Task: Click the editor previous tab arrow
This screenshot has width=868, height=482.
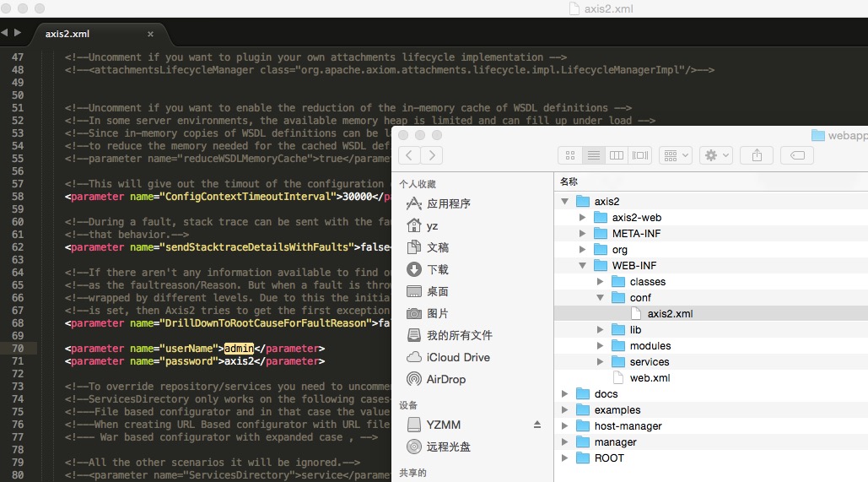Action: (4, 33)
